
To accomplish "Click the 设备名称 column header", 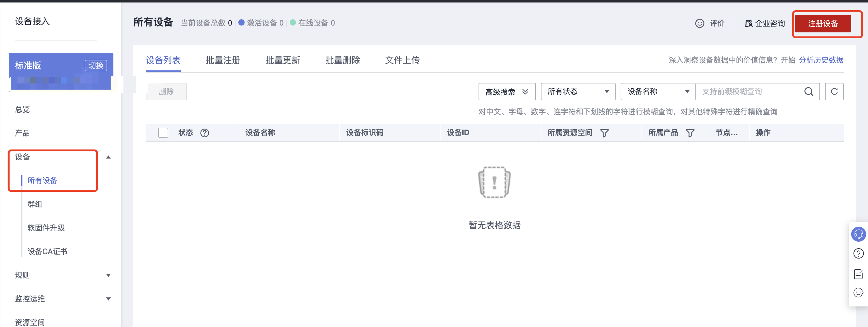I will click(x=260, y=133).
